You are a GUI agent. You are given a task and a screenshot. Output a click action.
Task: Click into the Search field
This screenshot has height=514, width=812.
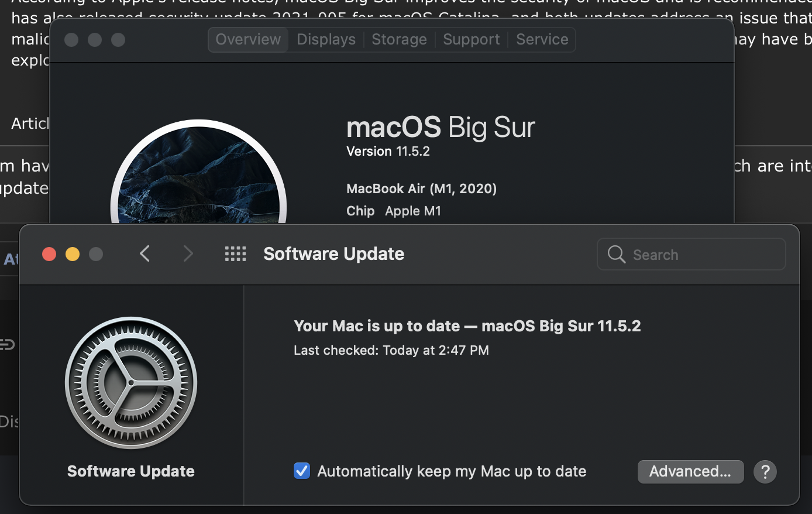click(691, 254)
